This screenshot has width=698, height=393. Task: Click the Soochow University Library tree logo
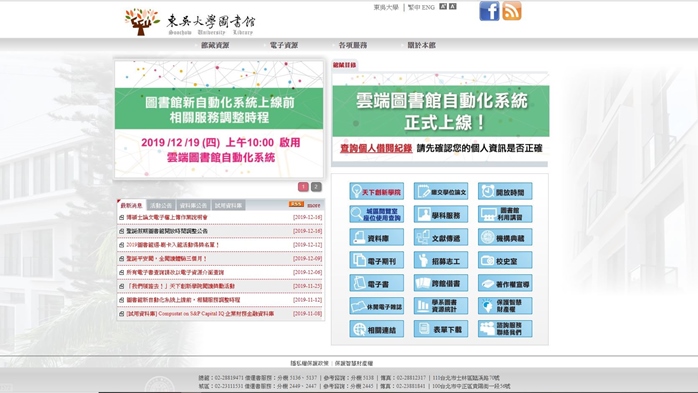(142, 21)
